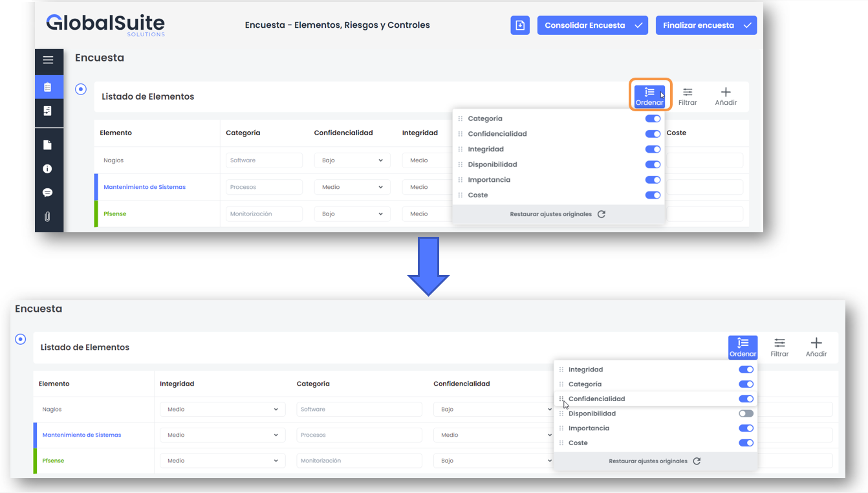868x493 pixels.
Task: Click the download icon beside Consolidar Encuesta
Action: [520, 25]
